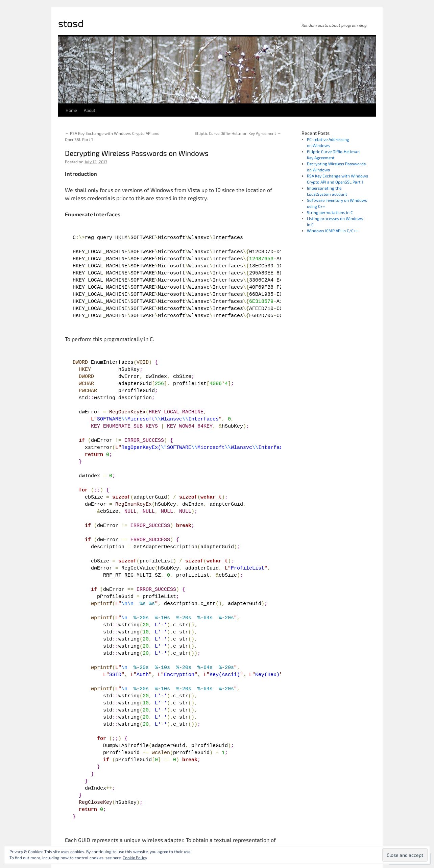This screenshot has width=434, height=868.
Task: Open recent post Software Inventory on Windows using C++
Action: 337,203
